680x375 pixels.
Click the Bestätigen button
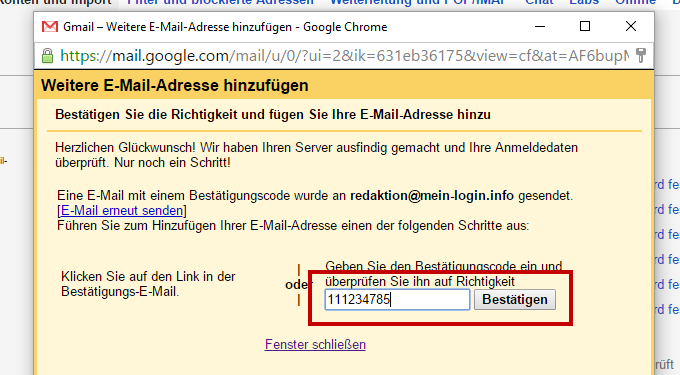pos(515,300)
